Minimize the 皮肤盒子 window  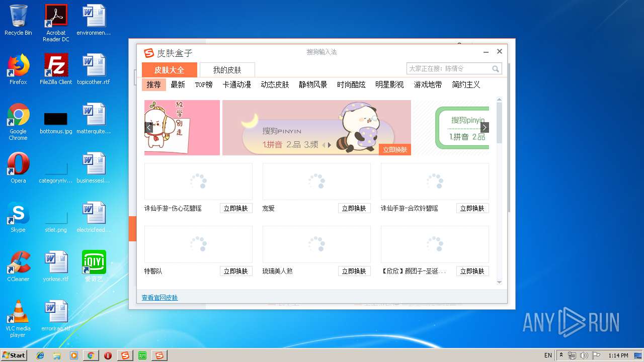[486, 52]
